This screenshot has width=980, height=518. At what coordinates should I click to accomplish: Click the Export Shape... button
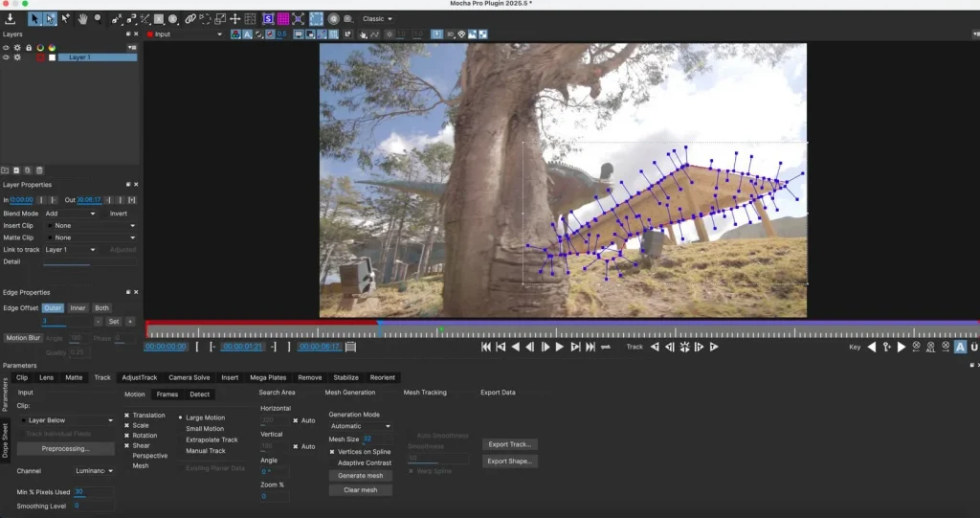point(510,462)
